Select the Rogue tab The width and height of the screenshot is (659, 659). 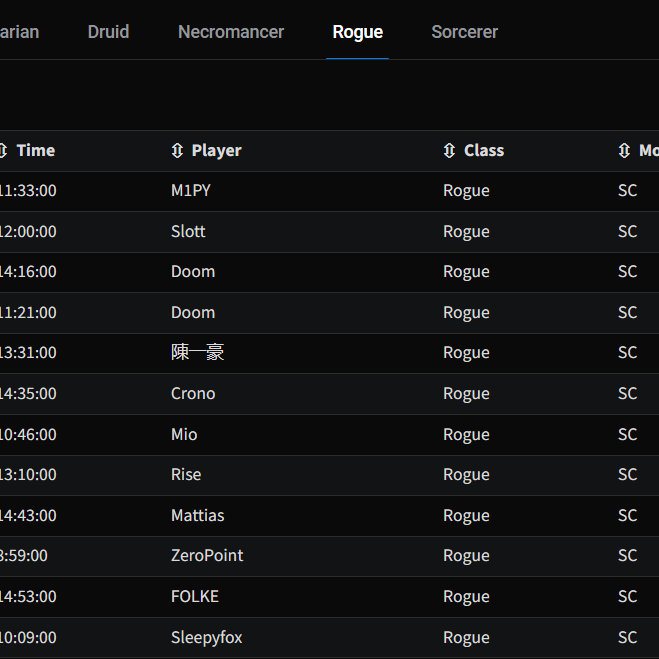coord(357,32)
